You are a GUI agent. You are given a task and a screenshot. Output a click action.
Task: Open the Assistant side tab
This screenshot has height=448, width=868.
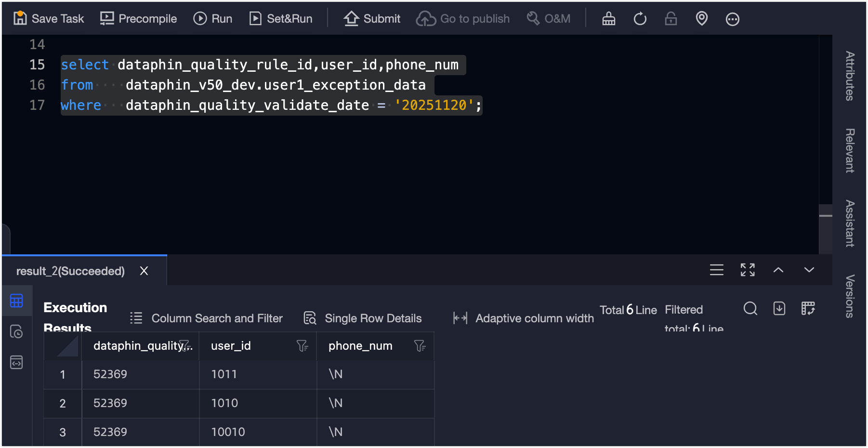(850, 224)
